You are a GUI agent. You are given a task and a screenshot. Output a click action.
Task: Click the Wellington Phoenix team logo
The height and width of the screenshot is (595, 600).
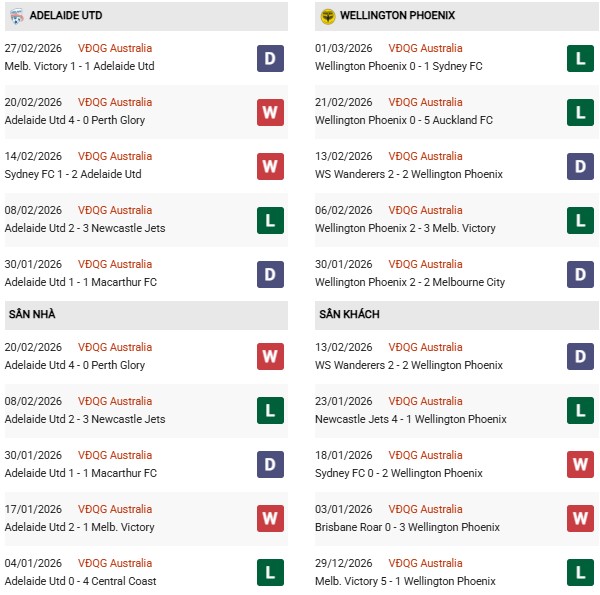click(327, 16)
